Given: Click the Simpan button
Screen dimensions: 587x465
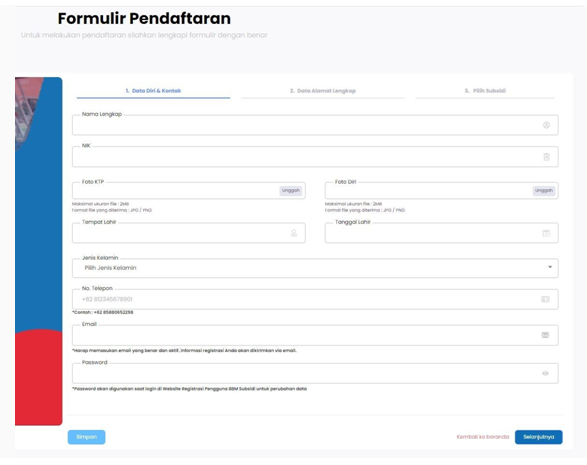Looking at the screenshot, I should point(86,437).
